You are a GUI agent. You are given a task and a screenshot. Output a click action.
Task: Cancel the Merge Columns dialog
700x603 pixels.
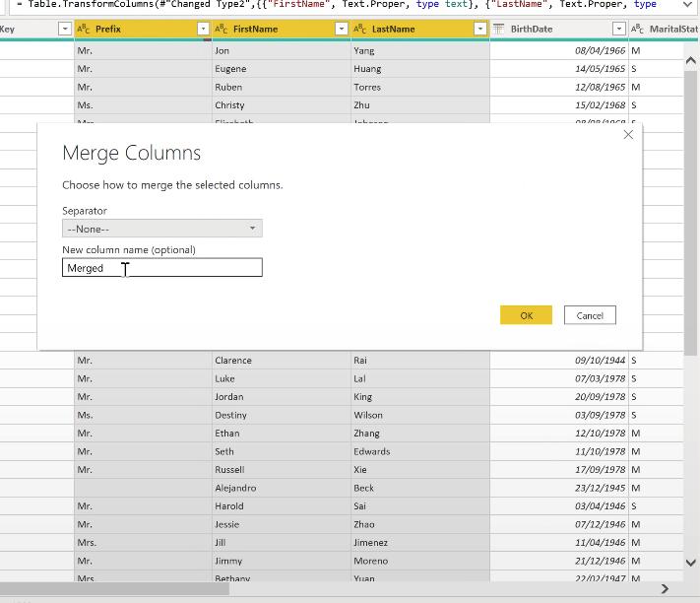590,315
